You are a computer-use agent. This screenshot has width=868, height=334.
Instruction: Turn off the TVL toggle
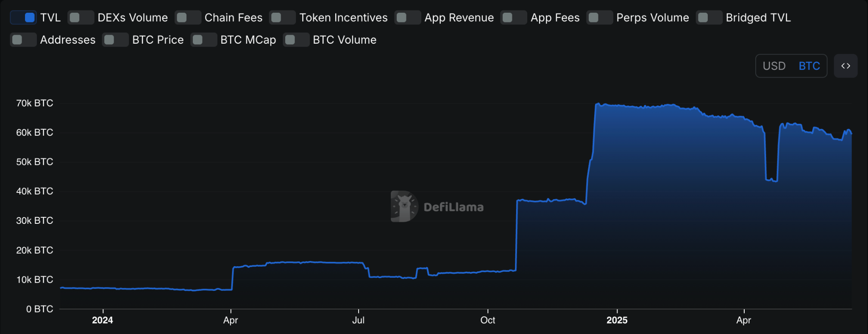pyautogui.click(x=23, y=17)
